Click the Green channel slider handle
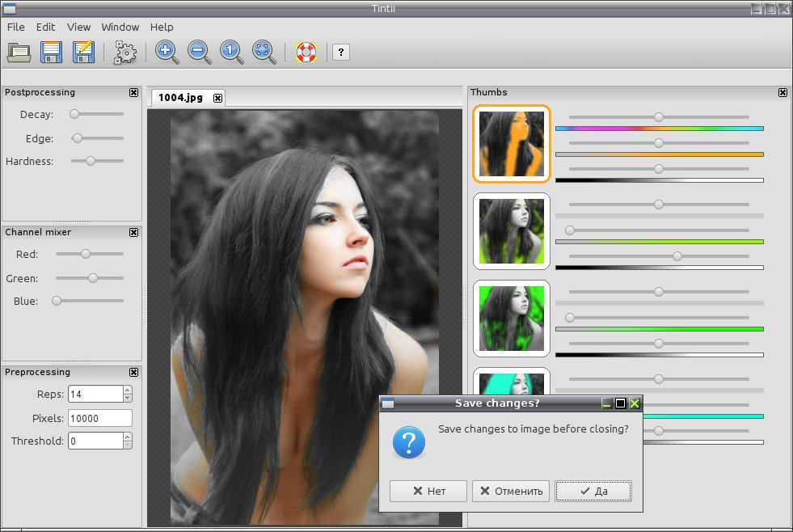The image size is (793, 532). pos(92,278)
